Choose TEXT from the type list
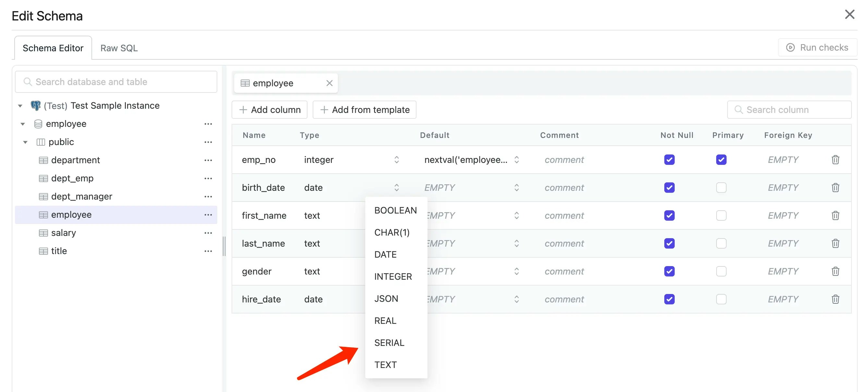This screenshot has height=392, width=868. pyautogui.click(x=396, y=365)
